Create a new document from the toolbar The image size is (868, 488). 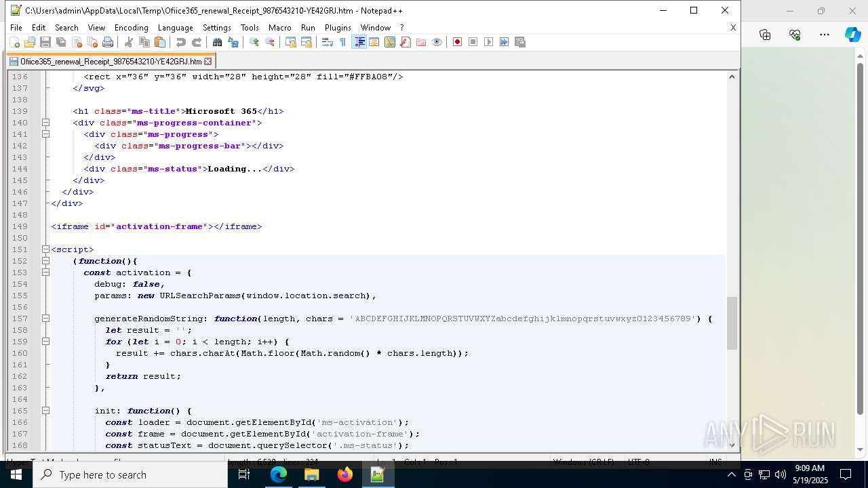coord(14,42)
